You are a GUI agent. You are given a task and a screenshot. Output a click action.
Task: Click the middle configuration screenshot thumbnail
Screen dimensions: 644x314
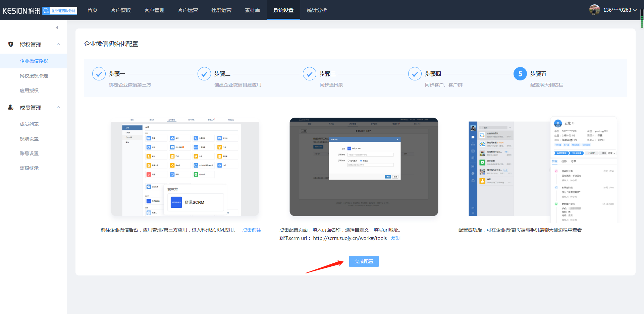[364, 167]
